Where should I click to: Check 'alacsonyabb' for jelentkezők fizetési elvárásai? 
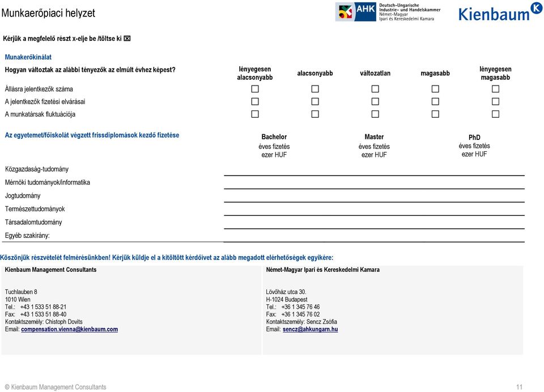(x=315, y=101)
